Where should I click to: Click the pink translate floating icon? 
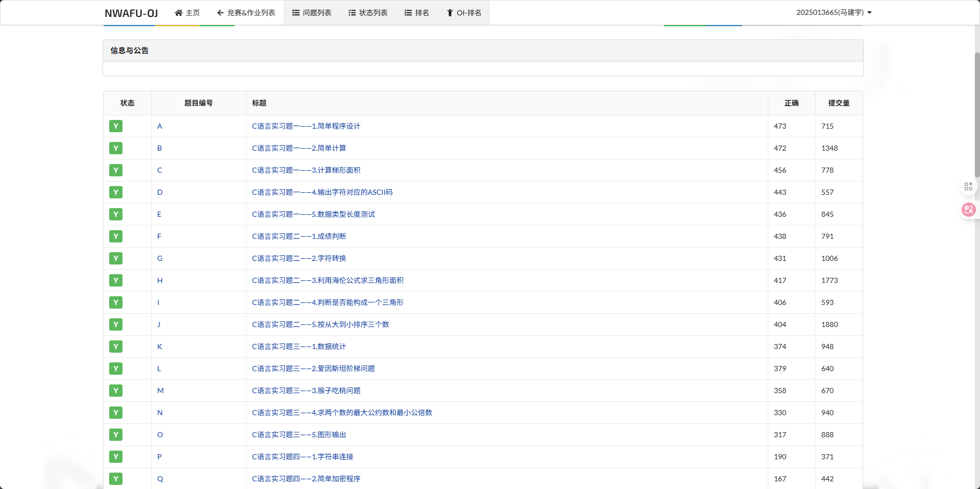(968, 210)
